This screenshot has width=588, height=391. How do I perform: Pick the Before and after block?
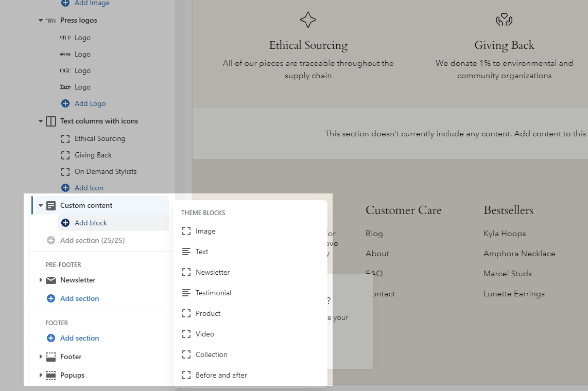221,376
